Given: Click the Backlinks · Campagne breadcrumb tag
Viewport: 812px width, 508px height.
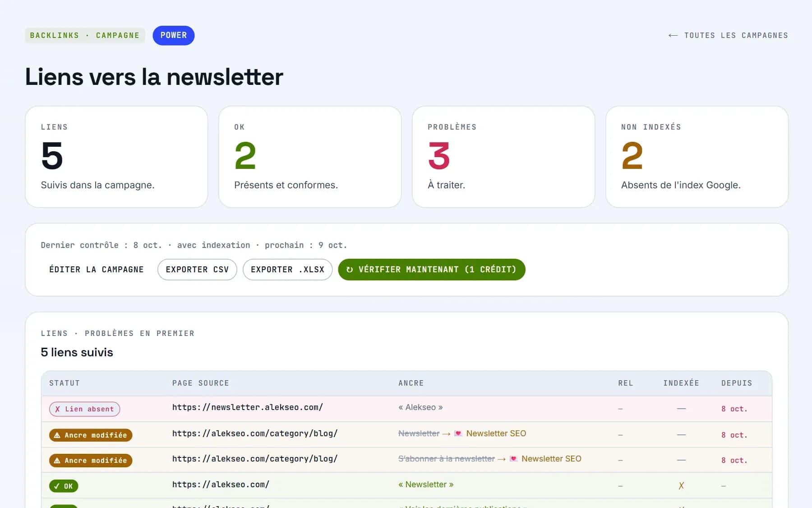Looking at the screenshot, I should (85, 35).
